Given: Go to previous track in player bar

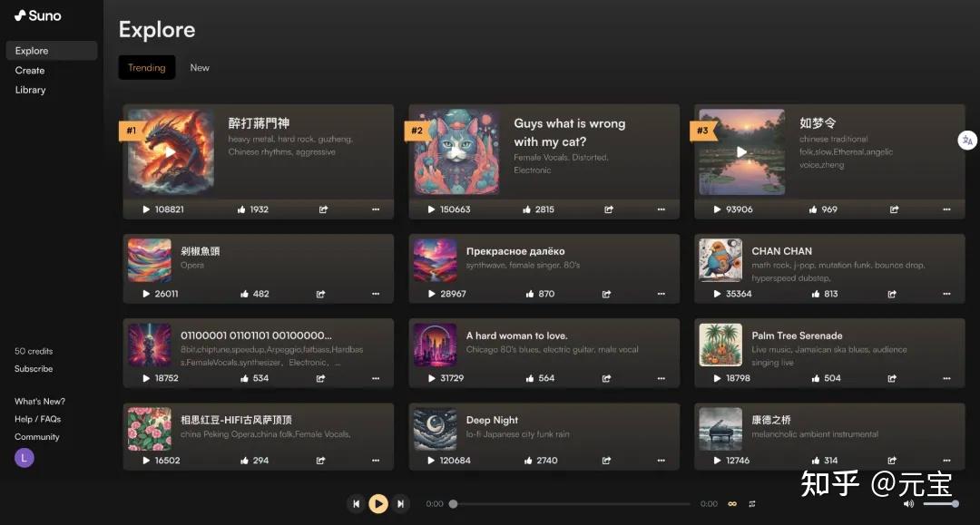Looking at the screenshot, I should (356, 503).
